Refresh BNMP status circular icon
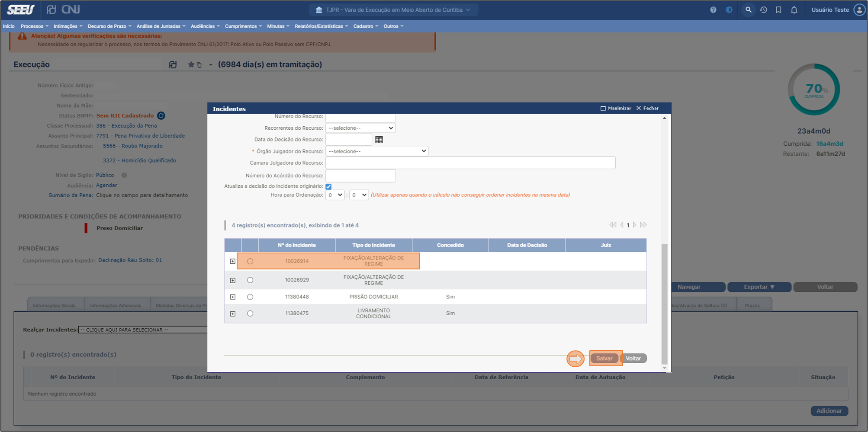Viewport: 868px width, 432px height. tap(161, 115)
